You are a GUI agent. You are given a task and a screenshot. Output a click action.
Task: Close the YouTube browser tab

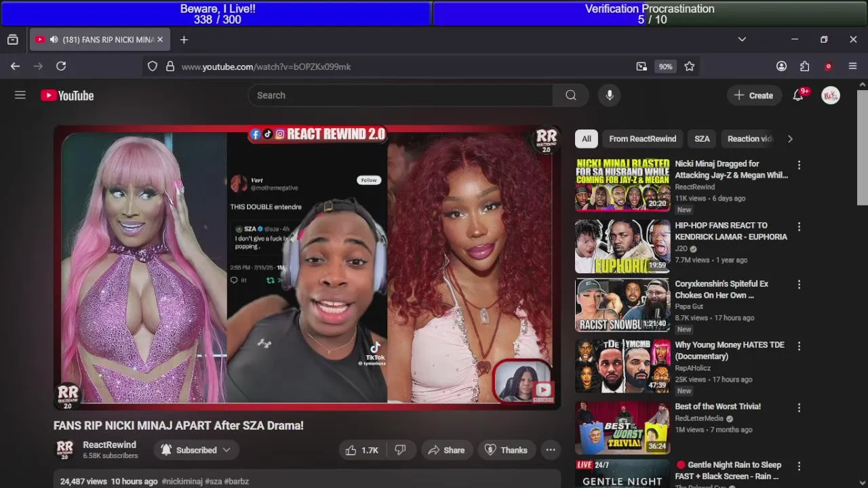click(x=160, y=39)
